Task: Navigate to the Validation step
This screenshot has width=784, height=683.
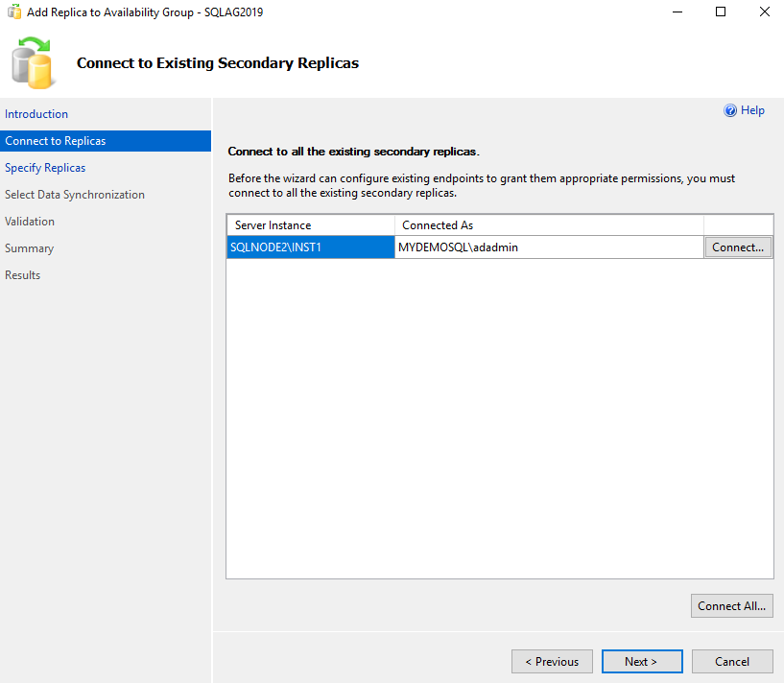Action: tap(32, 221)
